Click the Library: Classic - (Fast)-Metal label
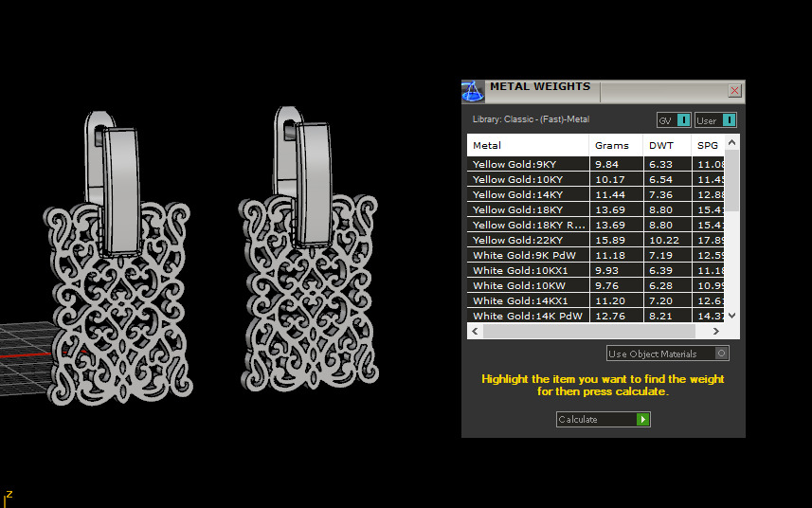812x508 pixels. point(531,119)
